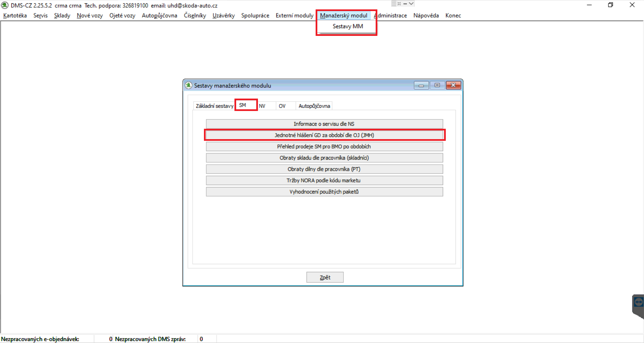Viewport: 644px width, 343px height.
Task: Click the dotted grip handle on top toolbar
Action: click(x=394, y=4)
